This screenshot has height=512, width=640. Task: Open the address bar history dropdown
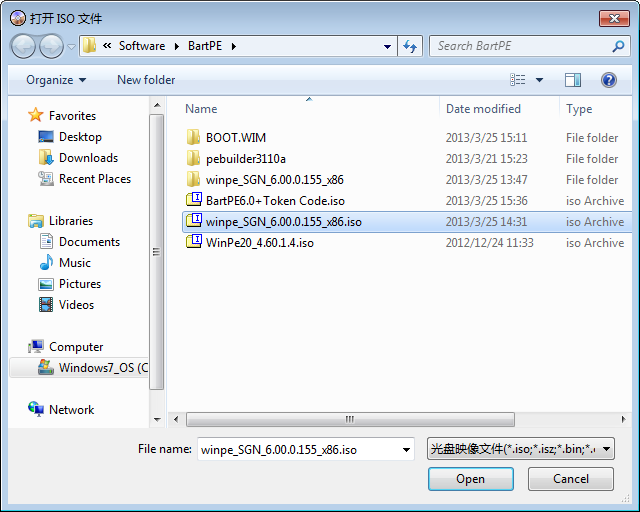click(388, 46)
